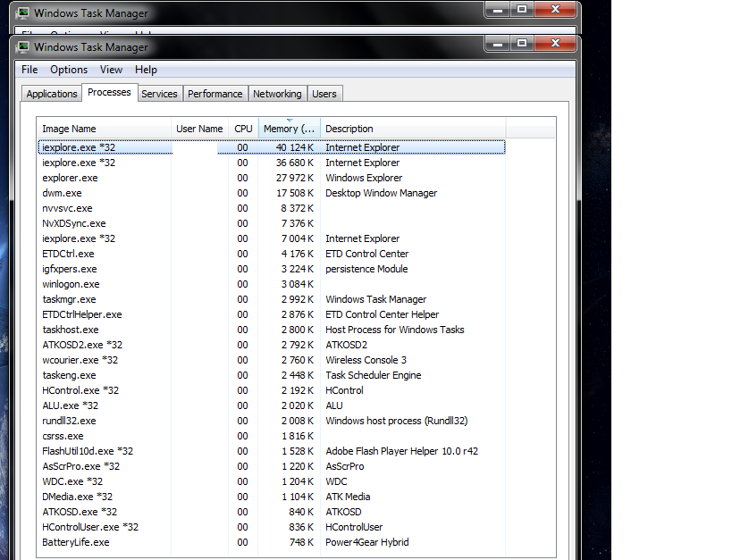Select the ALU.exe *32 process
Screen dimensions: 732x560
271,405
